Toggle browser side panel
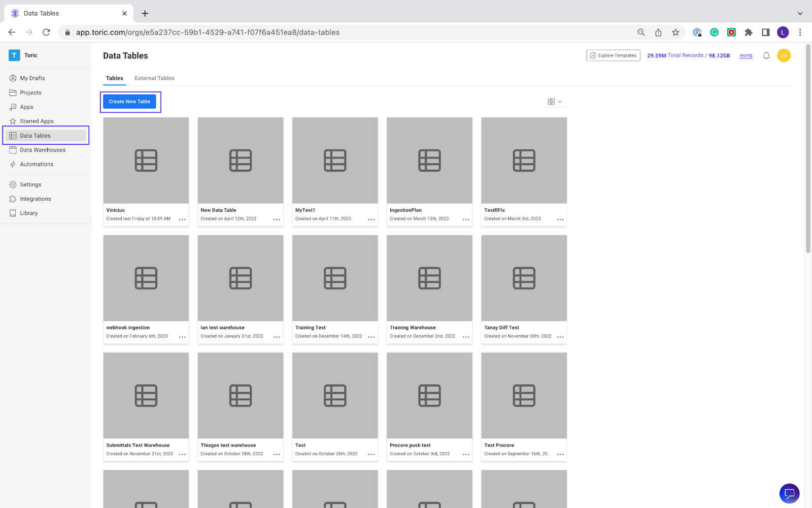The image size is (812, 508). [766, 32]
